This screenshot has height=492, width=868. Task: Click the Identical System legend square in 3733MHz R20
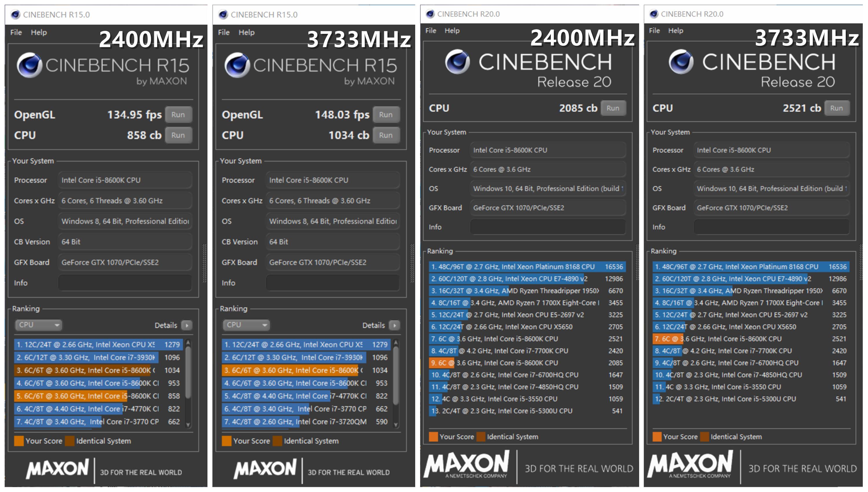(x=705, y=437)
